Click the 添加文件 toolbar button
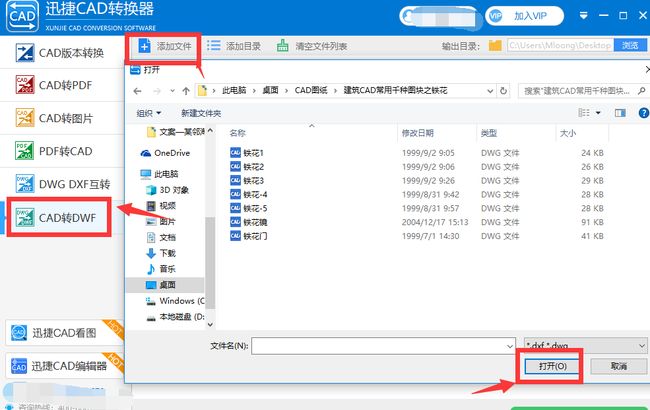This screenshot has height=410, width=650. 165,46
